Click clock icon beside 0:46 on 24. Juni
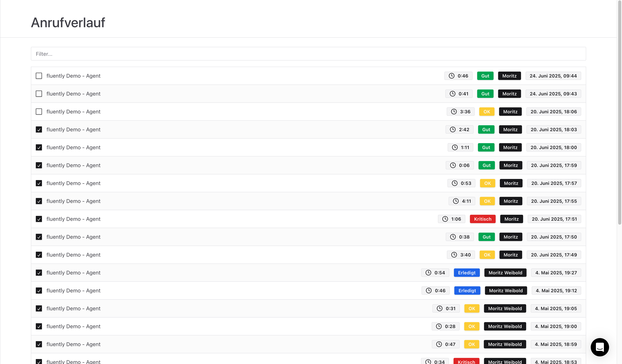Viewport: 622px width, 364px height. (x=451, y=76)
